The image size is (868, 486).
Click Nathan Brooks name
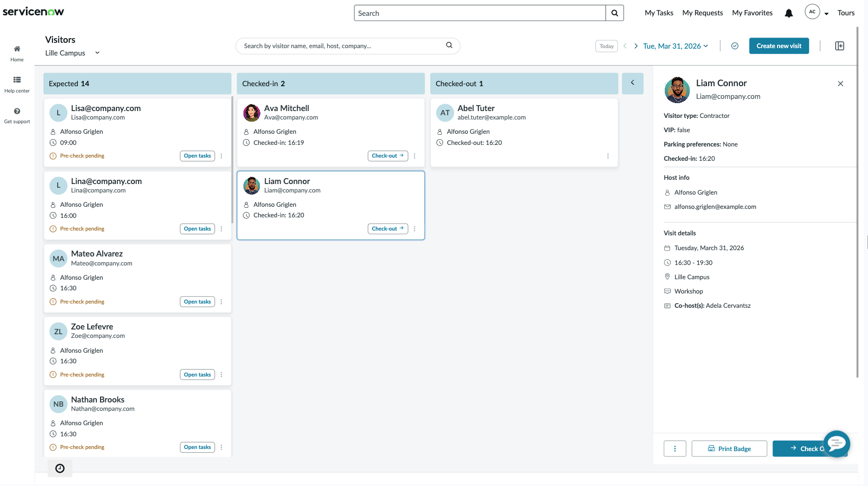(x=98, y=400)
